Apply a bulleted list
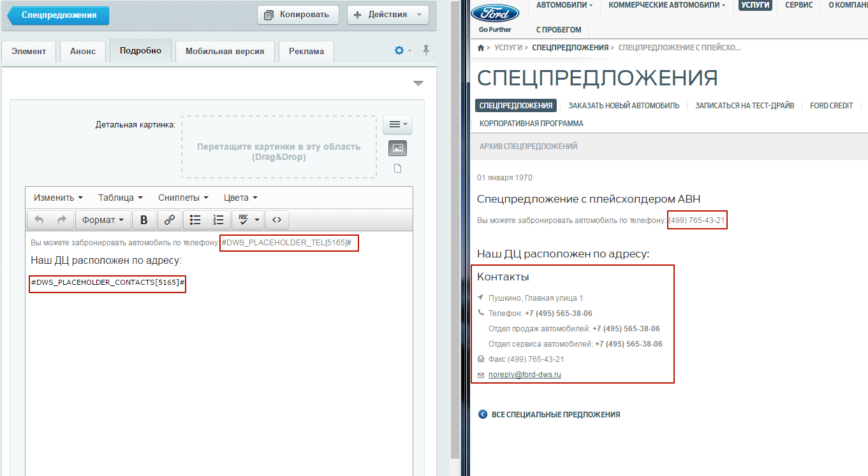This screenshot has width=868, height=476. (196, 220)
